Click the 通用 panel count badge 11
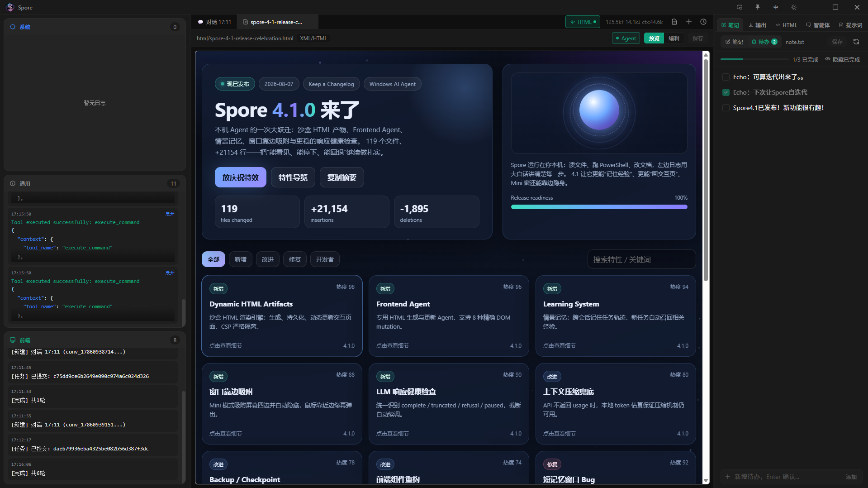Image resolution: width=868 pixels, height=488 pixels. click(x=173, y=183)
